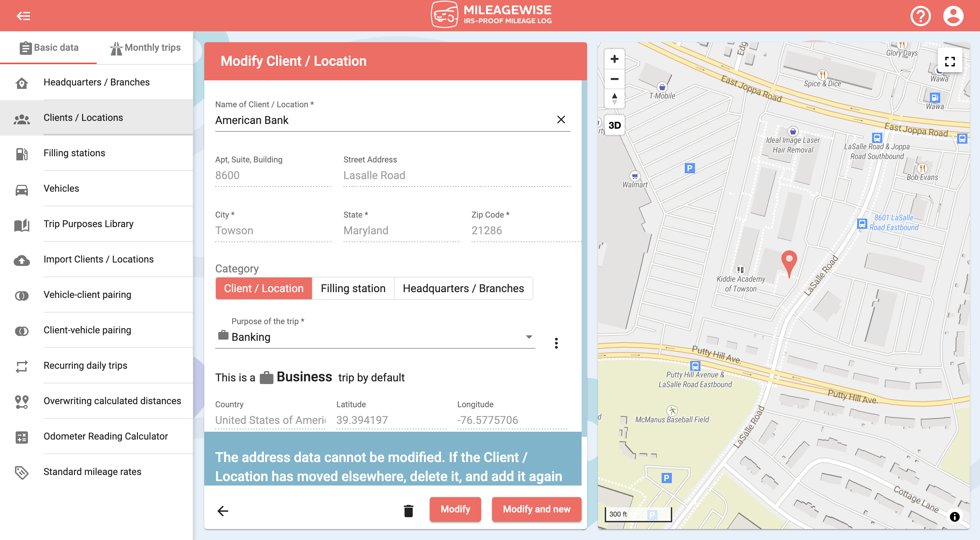Image resolution: width=980 pixels, height=540 pixels.
Task: Select Filling station category
Action: pyautogui.click(x=353, y=288)
